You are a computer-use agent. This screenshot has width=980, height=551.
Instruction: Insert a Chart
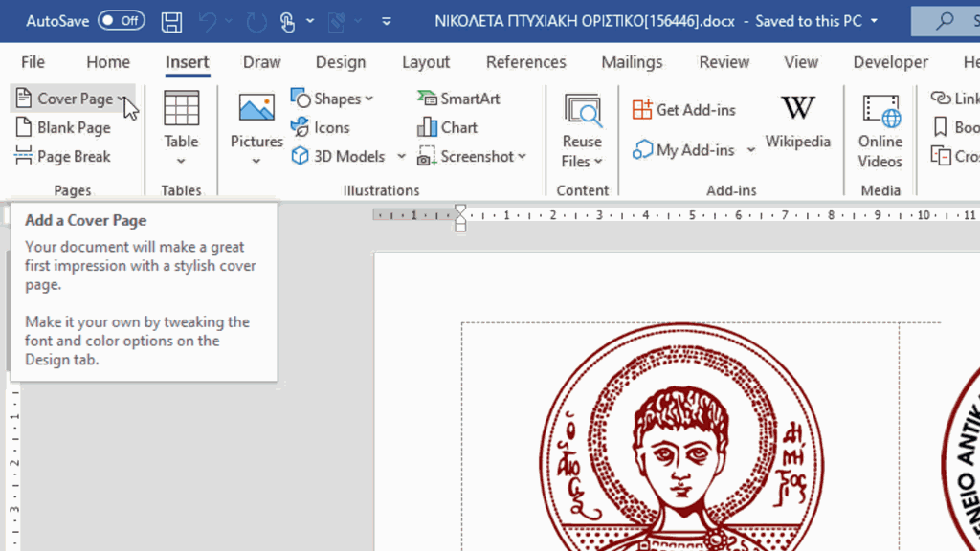click(448, 127)
